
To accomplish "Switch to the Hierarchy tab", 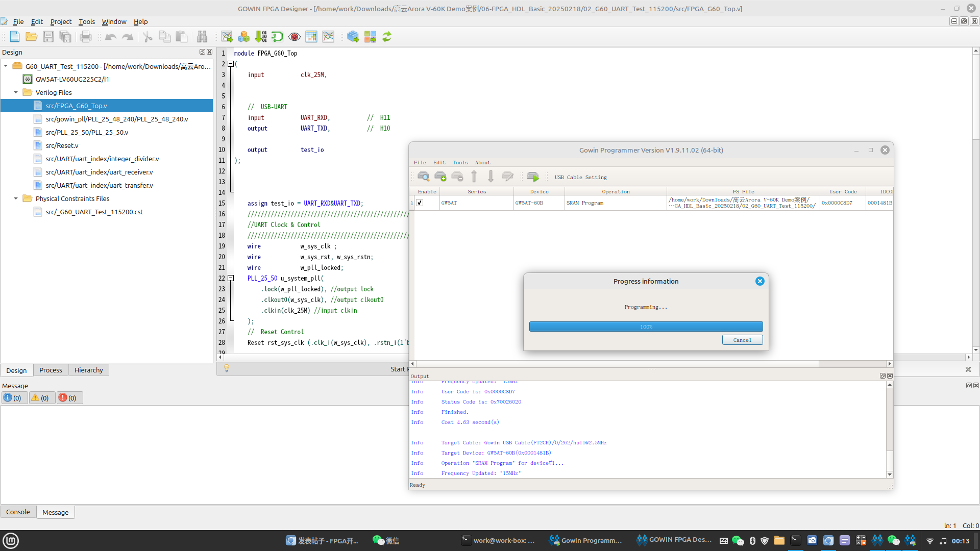I will pyautogui.click(x=88, y=370).
